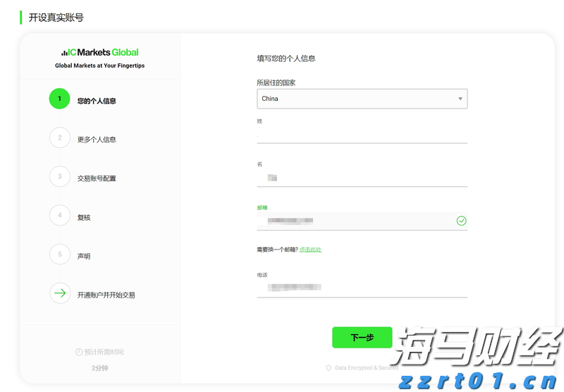Click the 点击此处 change email link
This screenshot has height=392, width=564.
click(x=310, y=250)
